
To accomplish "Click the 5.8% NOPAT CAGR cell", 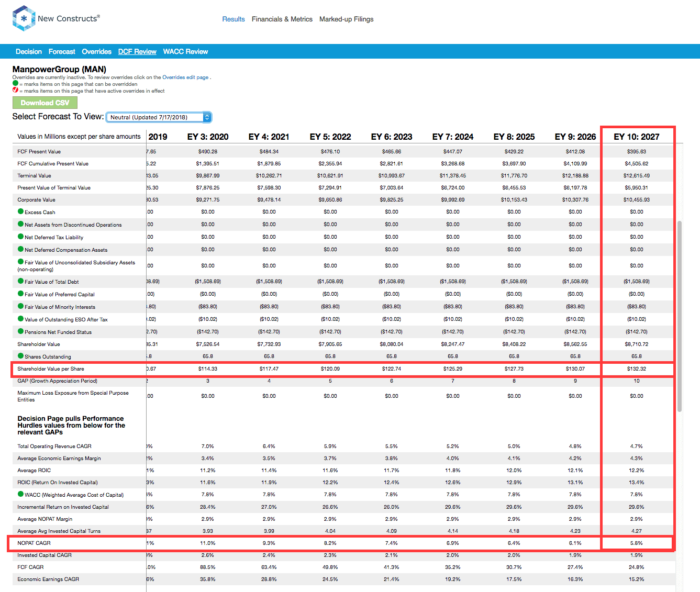I will (x=637, y=543).
